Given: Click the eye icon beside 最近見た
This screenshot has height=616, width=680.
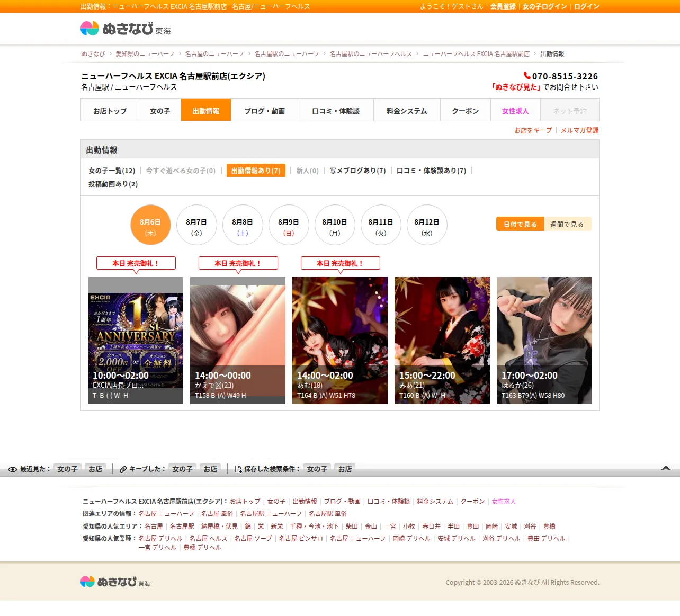Looking at the screenshot, I should (13, 469).
